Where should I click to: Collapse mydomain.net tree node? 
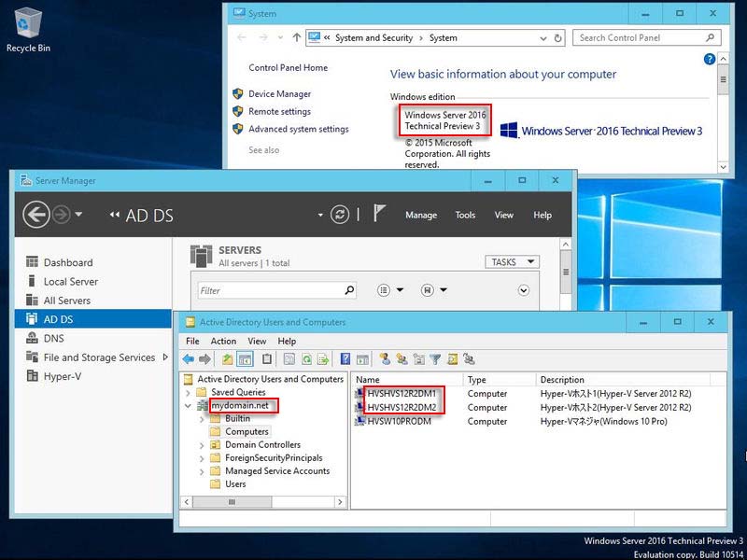188,406
